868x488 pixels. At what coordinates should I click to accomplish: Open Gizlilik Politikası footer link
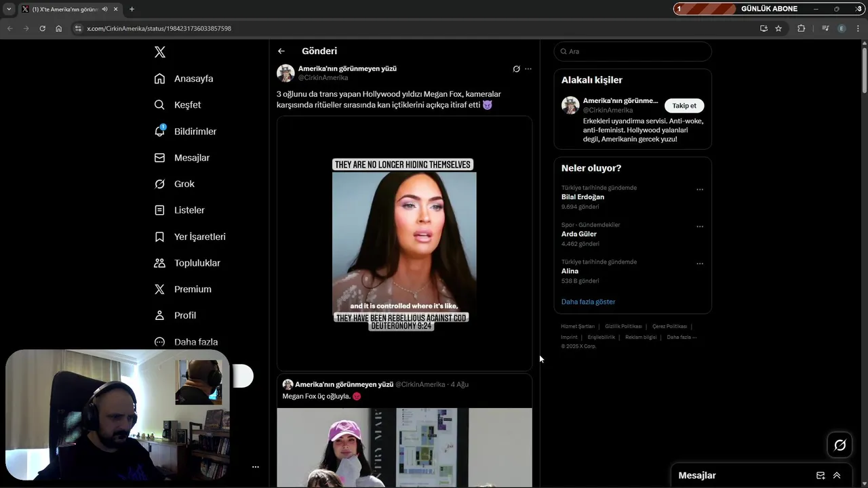[623, 327]
